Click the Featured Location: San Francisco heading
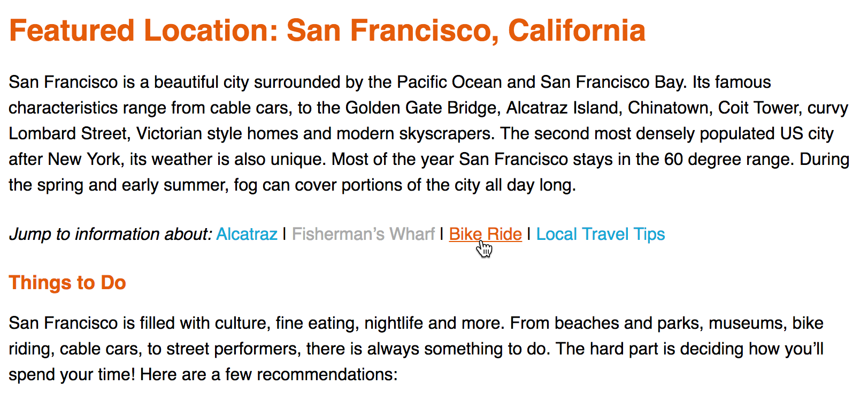This screenshot has width=868, height=400. (327, 31)
